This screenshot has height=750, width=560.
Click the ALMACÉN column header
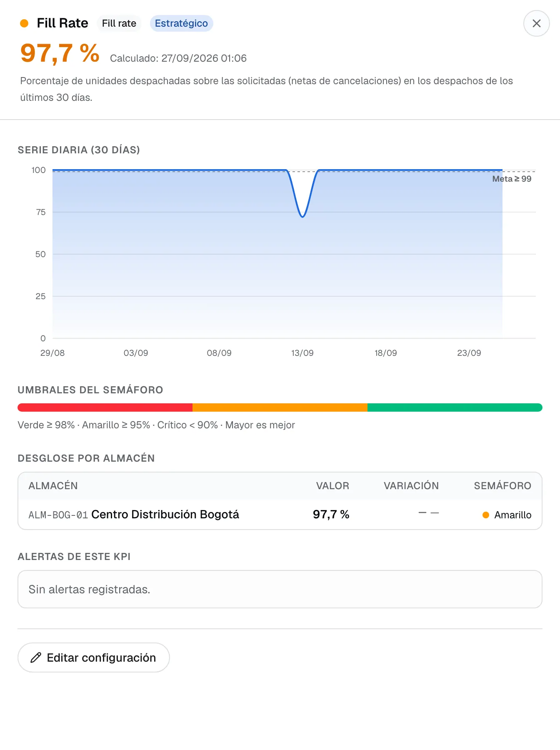(x=53, y=486)
